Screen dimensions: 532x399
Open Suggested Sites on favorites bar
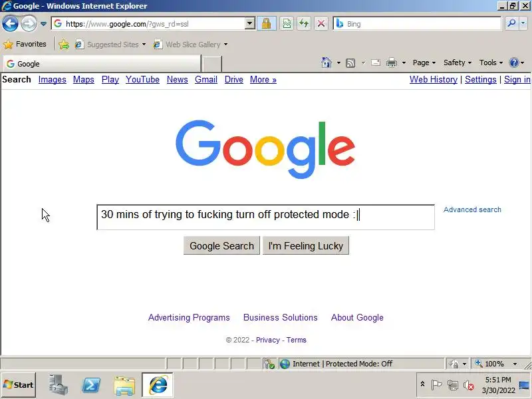pyautogui.click(x=110, y=45)
